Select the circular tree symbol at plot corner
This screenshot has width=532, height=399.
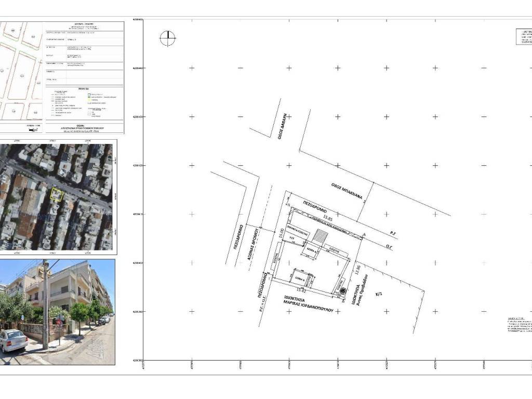tap(342, 289)
